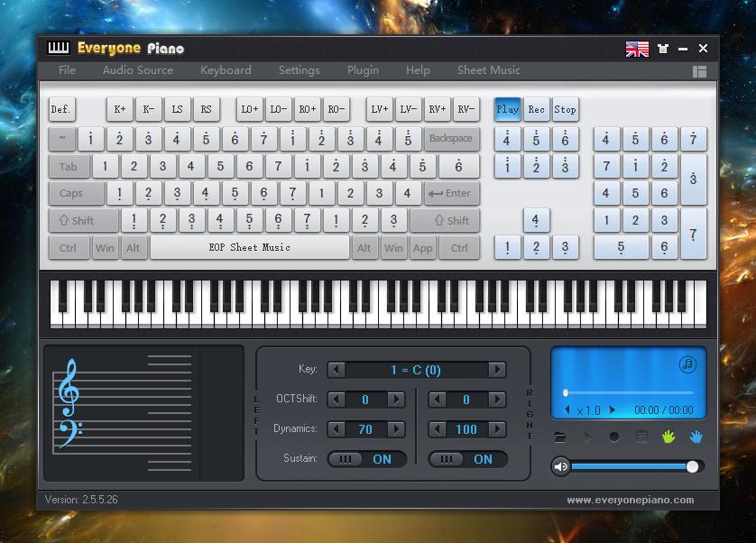Open the skin changer shirt icon
Image resolution: width=756 pixels, height=543 pixels.
click(x=663, y=49)
